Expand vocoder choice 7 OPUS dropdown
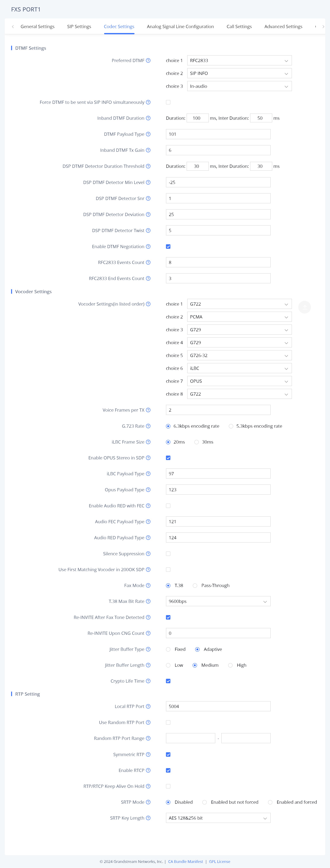330x868 pixels. [x=239, y=381]
